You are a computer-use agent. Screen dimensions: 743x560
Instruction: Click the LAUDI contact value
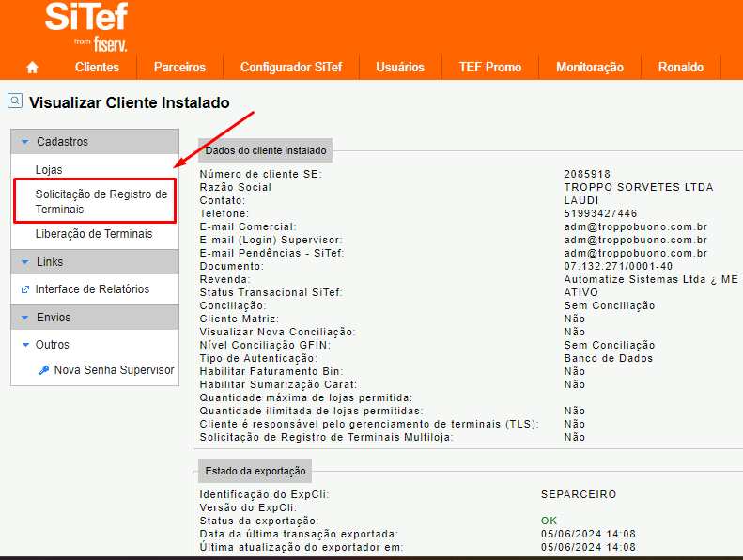tap(581, 200)
